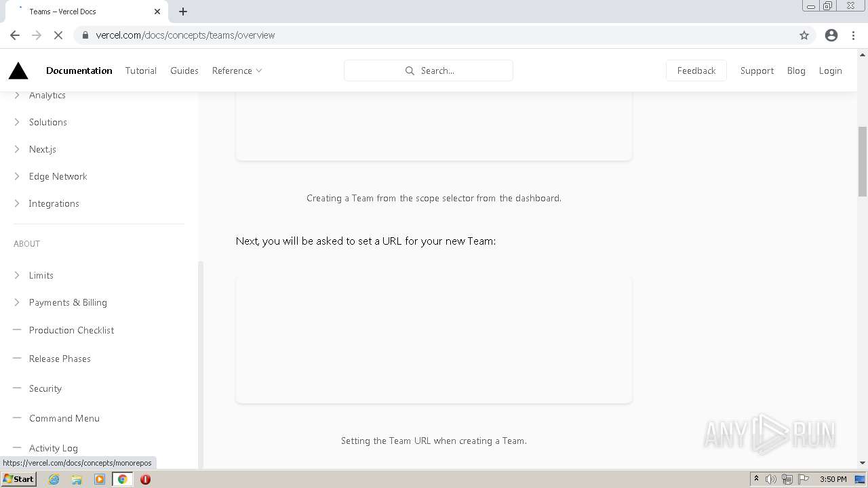
Task: Expand the Payments & Billing section
Action: (17, 302)
